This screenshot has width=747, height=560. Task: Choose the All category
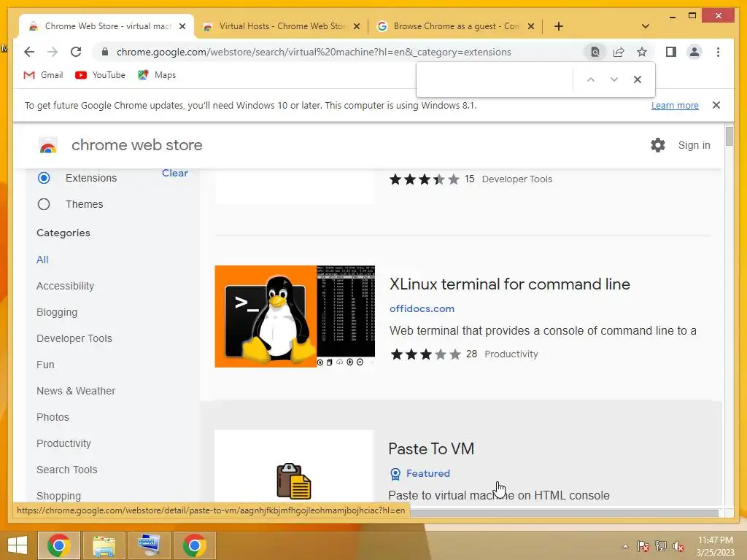(x=42, y=260)
